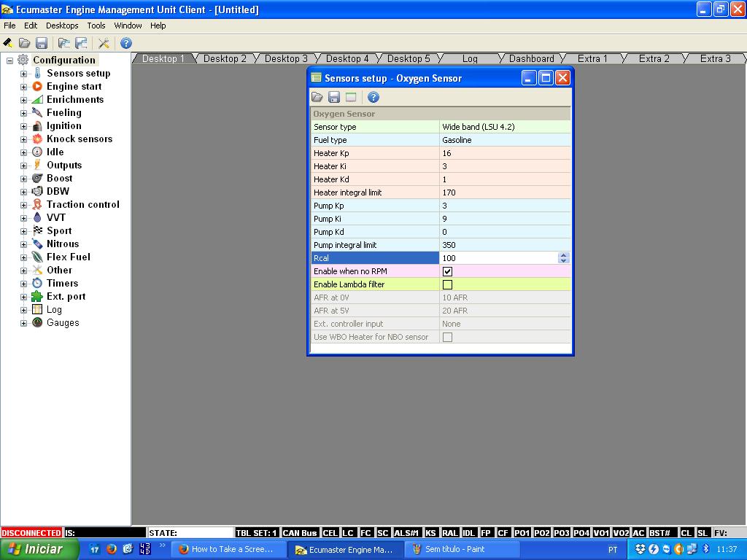The image size is (747, 560).
Task: Click the Firefox icon in quick launch
Action: 112,549
